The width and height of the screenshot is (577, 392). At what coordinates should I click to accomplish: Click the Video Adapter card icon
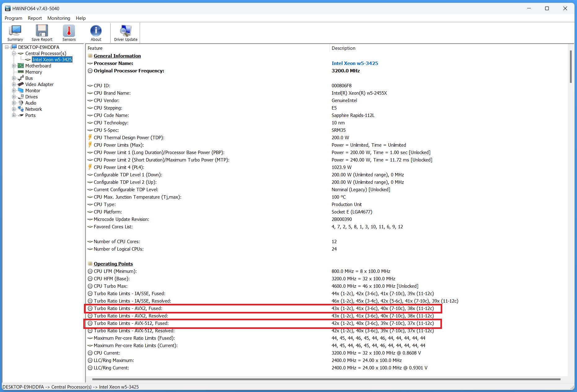[21, 84]
